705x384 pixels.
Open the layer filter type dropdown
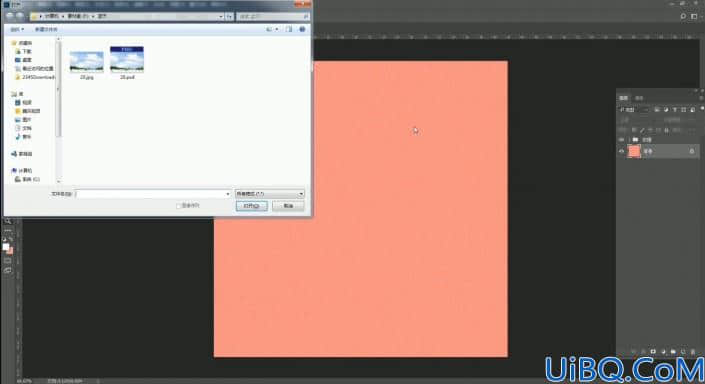[634, 110]
